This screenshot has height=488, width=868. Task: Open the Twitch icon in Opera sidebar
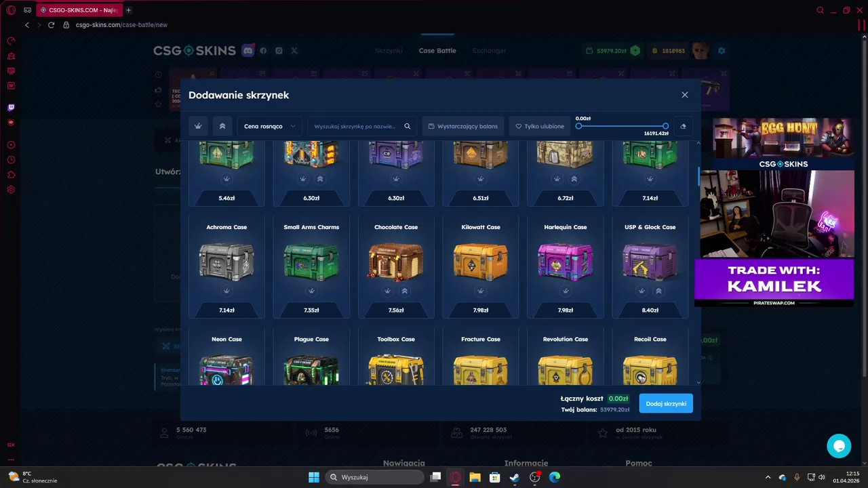pyautogui.click(x=11, y=107)
